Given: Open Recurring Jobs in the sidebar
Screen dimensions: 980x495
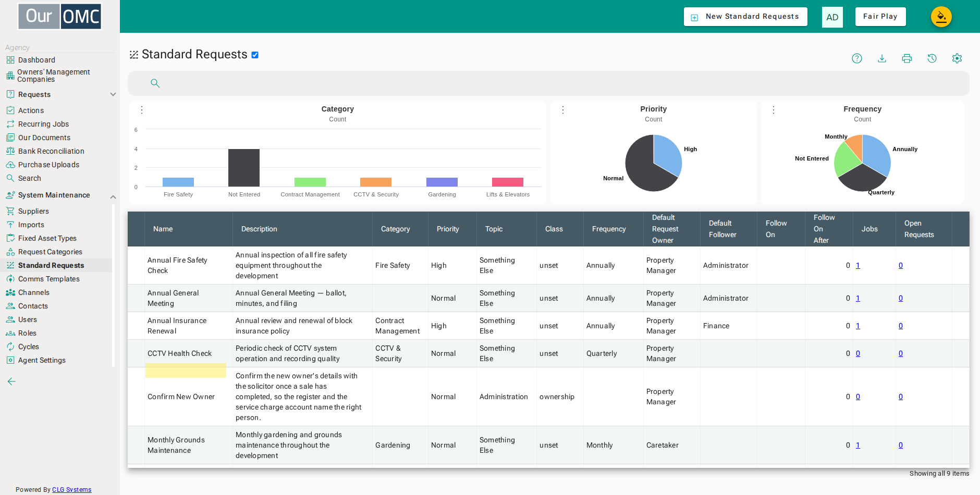Looking at the screenshot, I should pos(43,124).
